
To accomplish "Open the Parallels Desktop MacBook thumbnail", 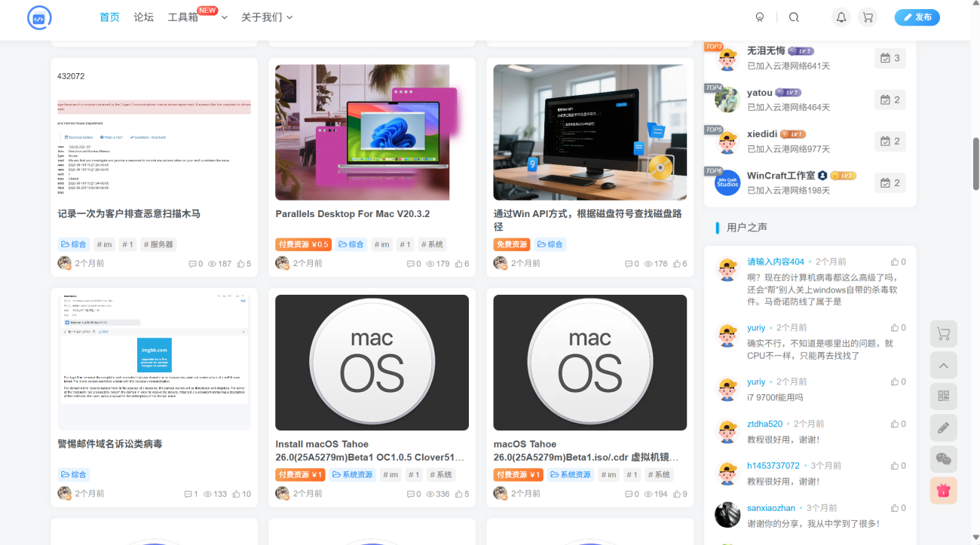I will (372, 132).
